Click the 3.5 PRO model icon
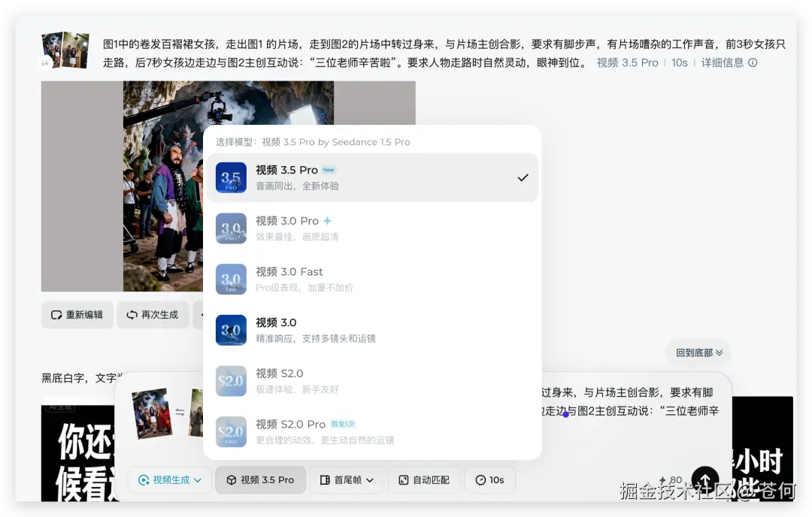Viewport: 812px width, 517px height. click(x=231, y=177)
